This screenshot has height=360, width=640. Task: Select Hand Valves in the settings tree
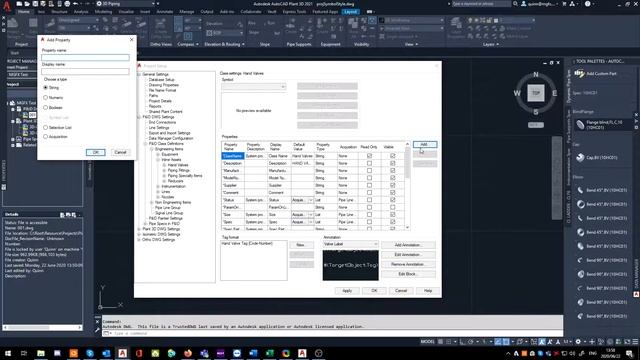[178, 165]
